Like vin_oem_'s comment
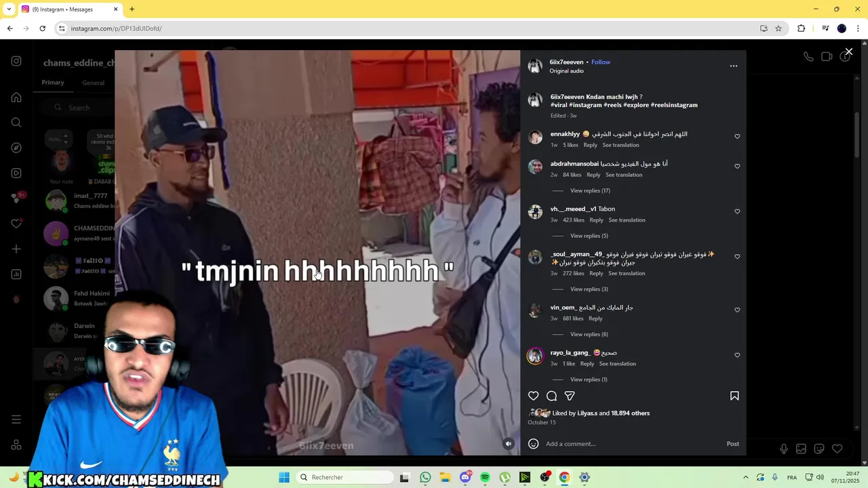 [737, 310]
